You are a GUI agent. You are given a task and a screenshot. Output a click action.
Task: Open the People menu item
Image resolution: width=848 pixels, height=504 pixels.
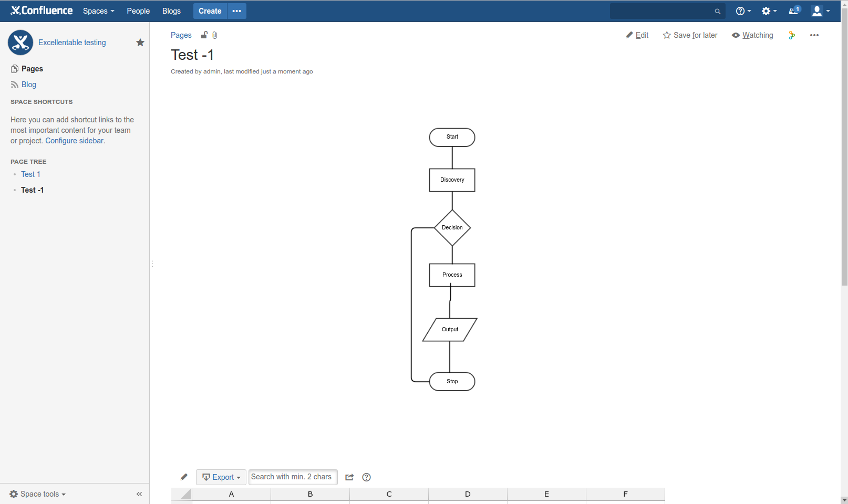click(x=138, y=10)
